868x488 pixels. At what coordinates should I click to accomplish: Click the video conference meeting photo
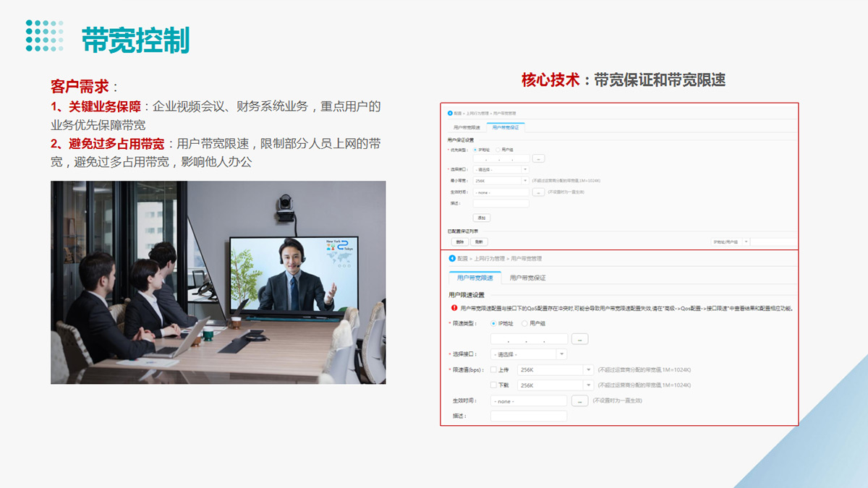pyautogui.click(x=218, y=282)
